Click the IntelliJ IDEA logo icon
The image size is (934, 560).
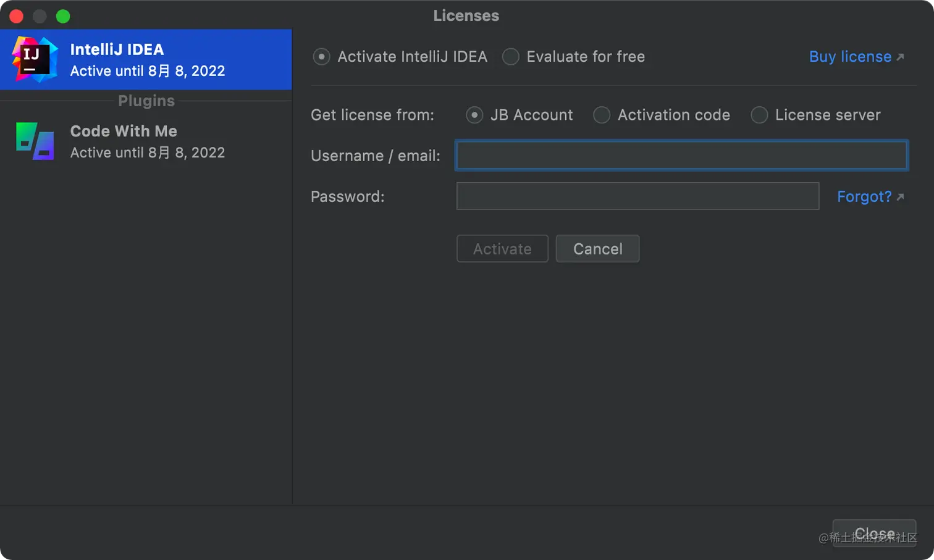35,60
